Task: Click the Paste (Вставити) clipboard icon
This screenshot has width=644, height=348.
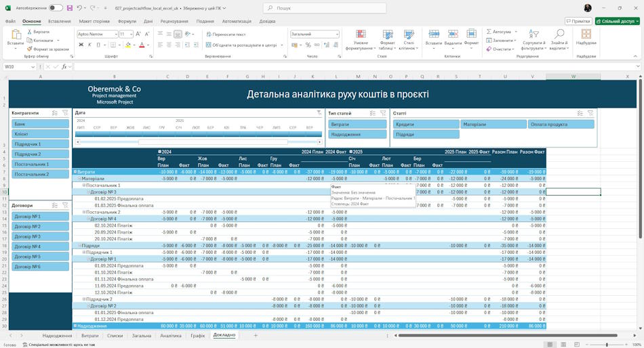Action: [x=16, y=35]
